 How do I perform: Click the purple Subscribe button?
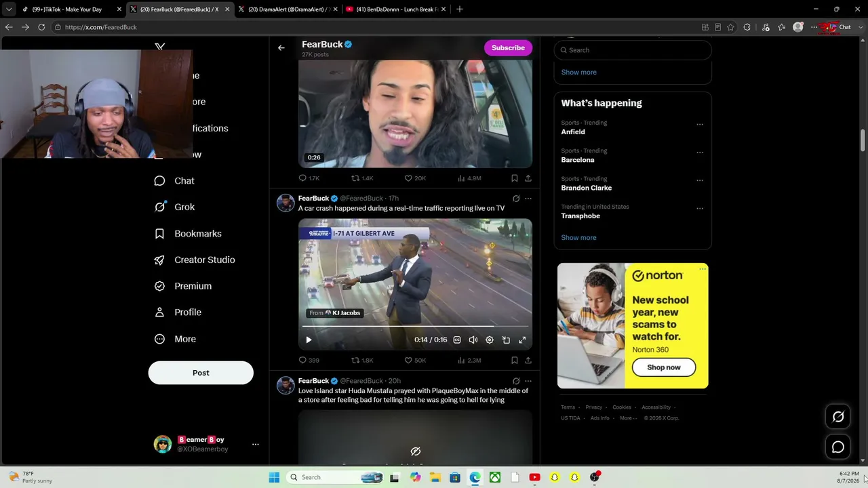pyautogui.click(x=508, y=48)
